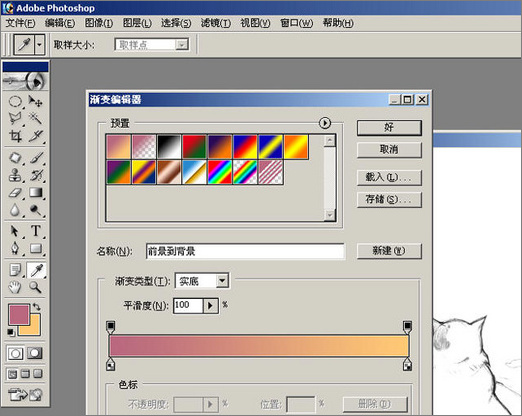Select the black to white gradient preset
Screen dimensions: 522x416
[x=169, y=146]
